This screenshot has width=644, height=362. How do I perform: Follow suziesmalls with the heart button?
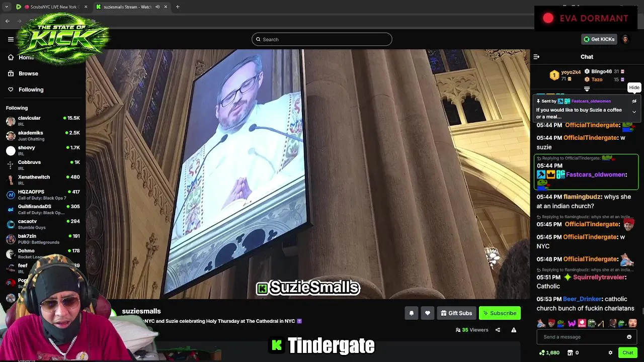click(x=427, y=313)
